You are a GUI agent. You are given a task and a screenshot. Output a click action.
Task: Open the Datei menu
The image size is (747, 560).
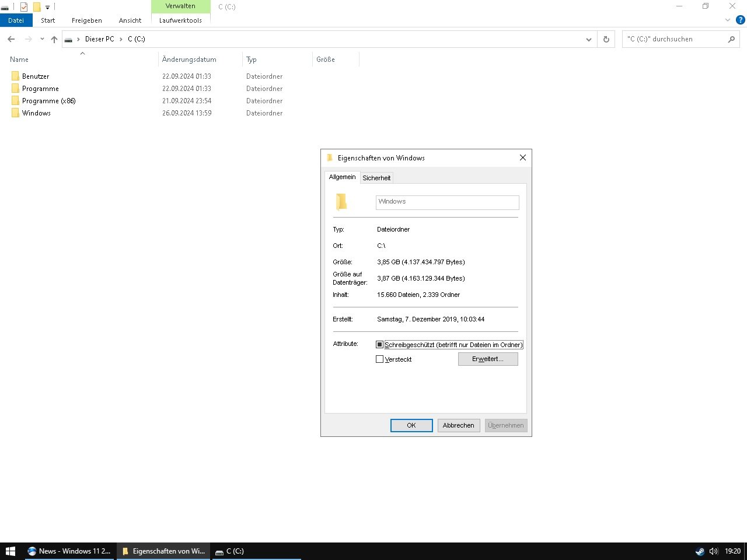16,20
